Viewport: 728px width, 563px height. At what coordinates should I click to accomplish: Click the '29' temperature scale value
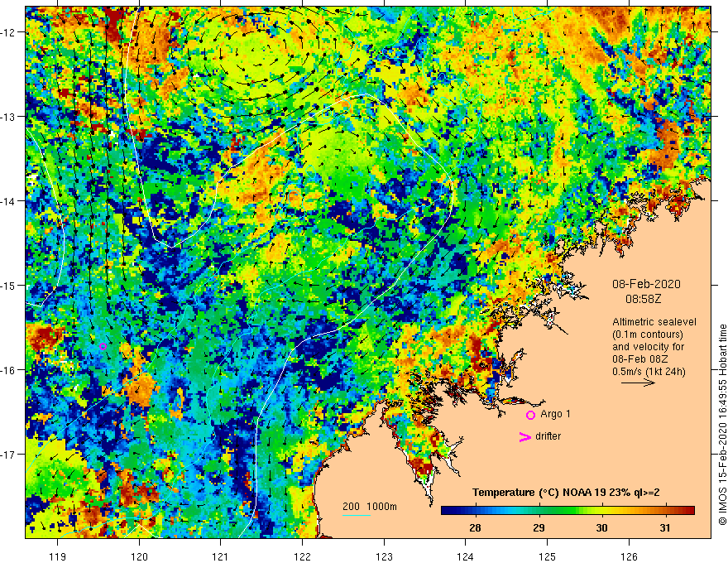click(x=539, y=528)
